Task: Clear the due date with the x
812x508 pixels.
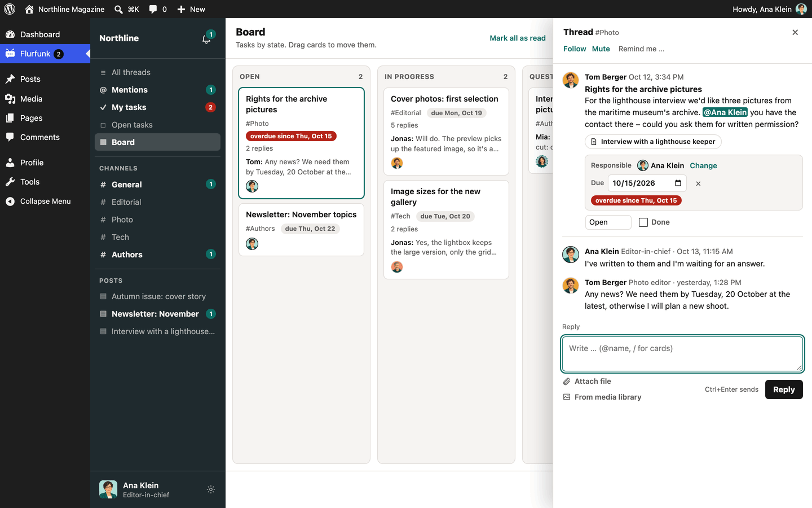Action: 698,183
